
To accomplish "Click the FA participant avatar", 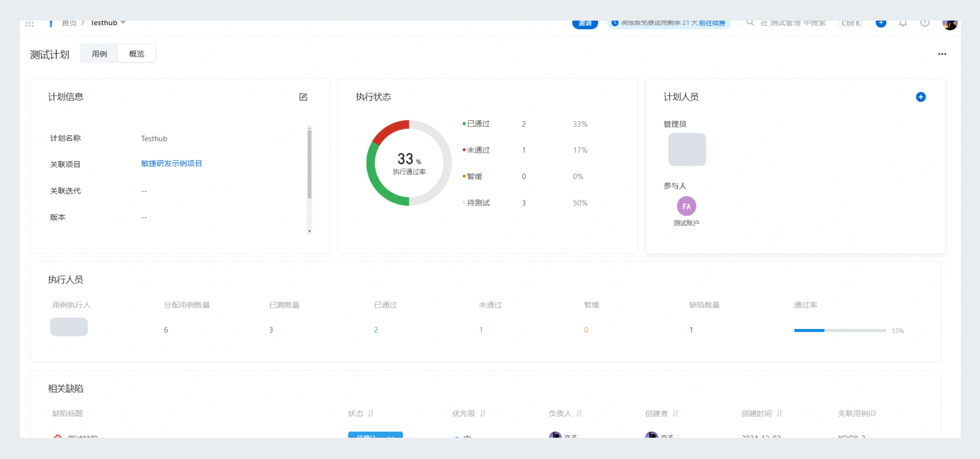I will coord(686,206).
